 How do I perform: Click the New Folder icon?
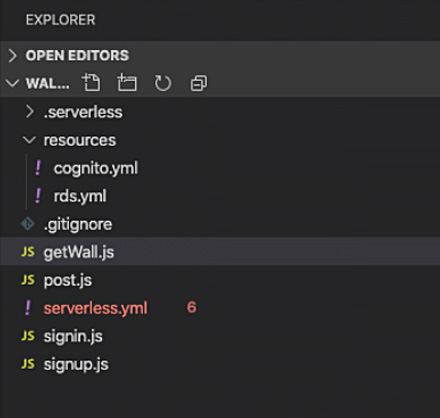click(127, 82)
